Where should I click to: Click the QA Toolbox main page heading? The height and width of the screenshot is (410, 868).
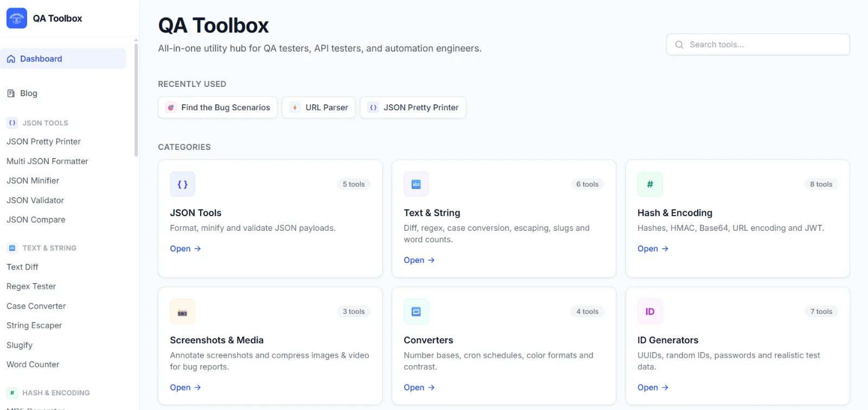point(213,26)
